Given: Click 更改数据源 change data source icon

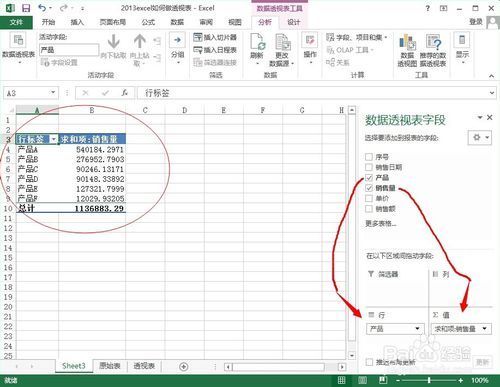Looking at the screenshot, I should [283, 42].
